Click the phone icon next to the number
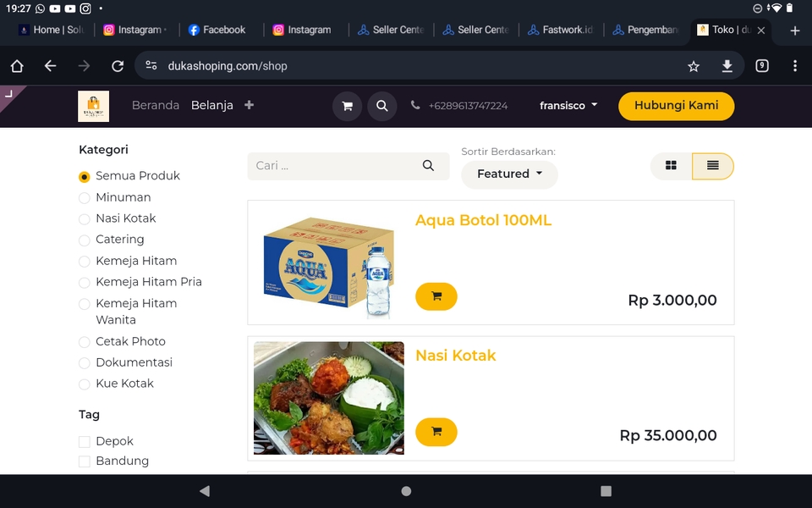Viewport: 812px width, 508px height. click(x=414, y=106)
